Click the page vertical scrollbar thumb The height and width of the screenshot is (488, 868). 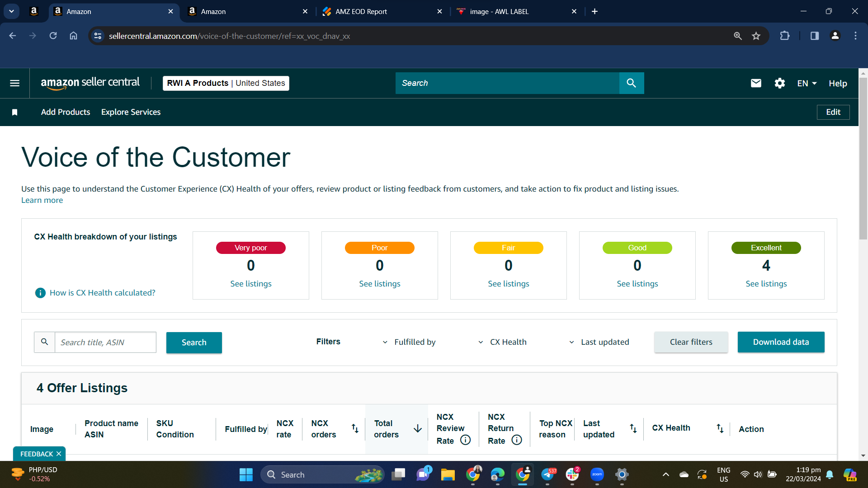(863, 158)
